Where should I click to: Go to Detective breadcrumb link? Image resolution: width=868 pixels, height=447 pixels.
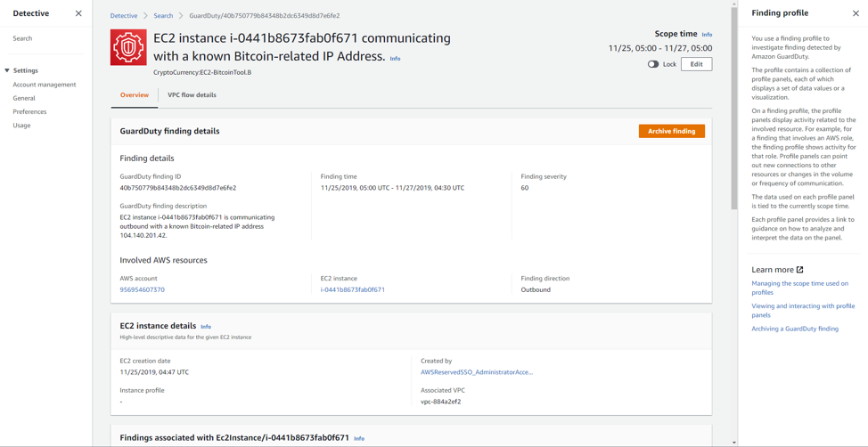[x=124, y=16]
